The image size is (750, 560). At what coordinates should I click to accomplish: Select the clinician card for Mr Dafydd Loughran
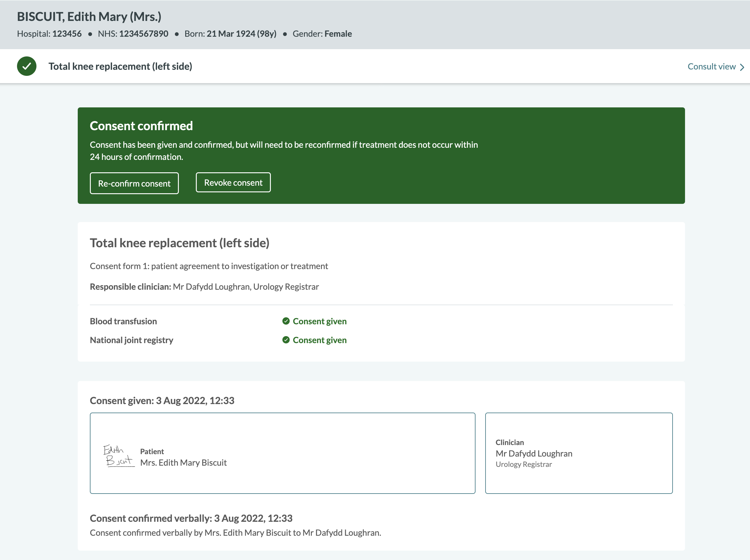[x=579, y=454]
